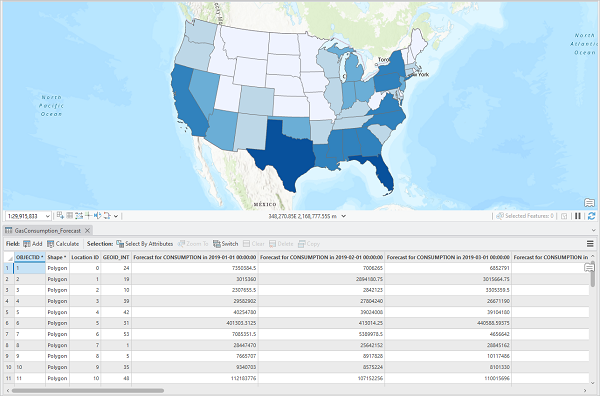Select table row 1 via its row header

(x=8, y=268)
